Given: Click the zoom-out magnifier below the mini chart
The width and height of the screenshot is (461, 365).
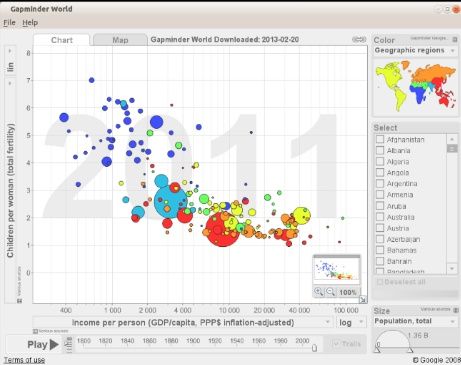Looking at the screenshot, I should pos(330,292).
